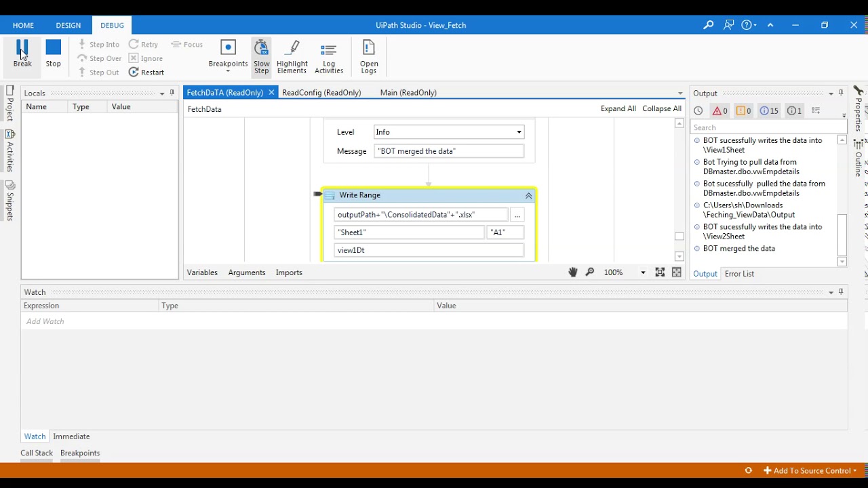Switch to the DESIGN ribbon tab
The image size is (868, 488).
[68, 25]
